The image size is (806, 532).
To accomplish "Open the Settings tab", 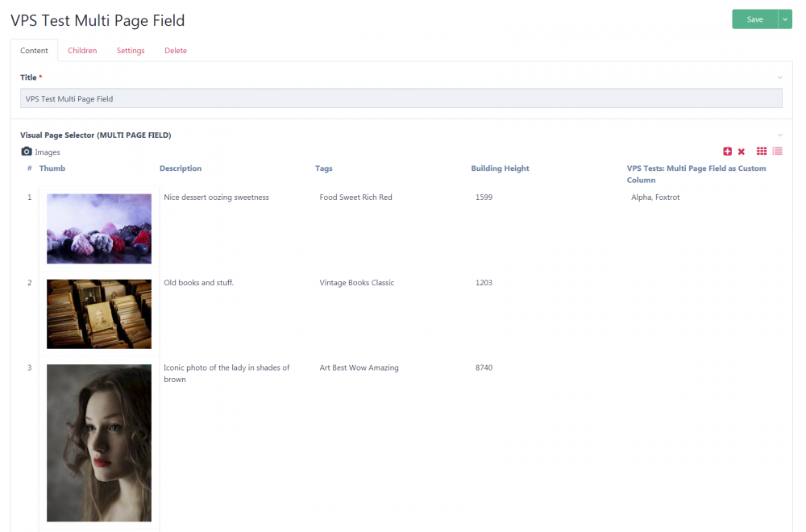I will click(130, 50).
